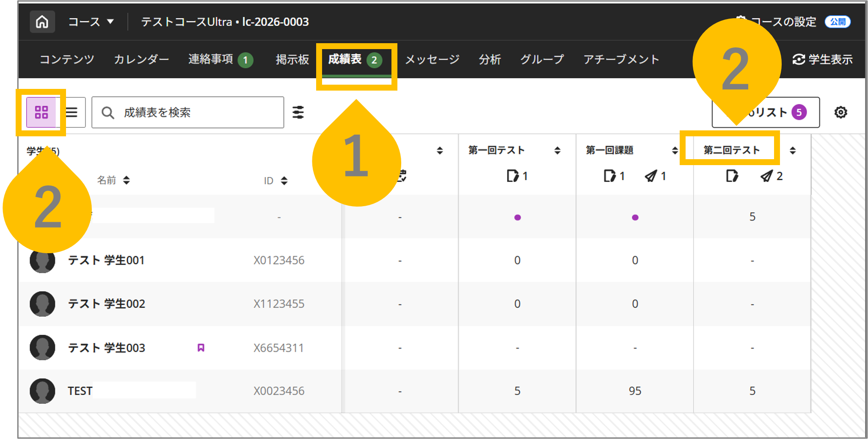The image size is (868, 439).
Task: Open the アチーブメント tab
Action: pyautogui.click(x=621, y=59)
